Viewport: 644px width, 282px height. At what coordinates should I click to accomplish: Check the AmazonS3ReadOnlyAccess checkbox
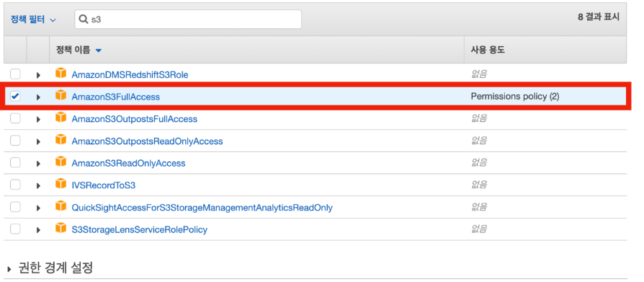[15, 163]
